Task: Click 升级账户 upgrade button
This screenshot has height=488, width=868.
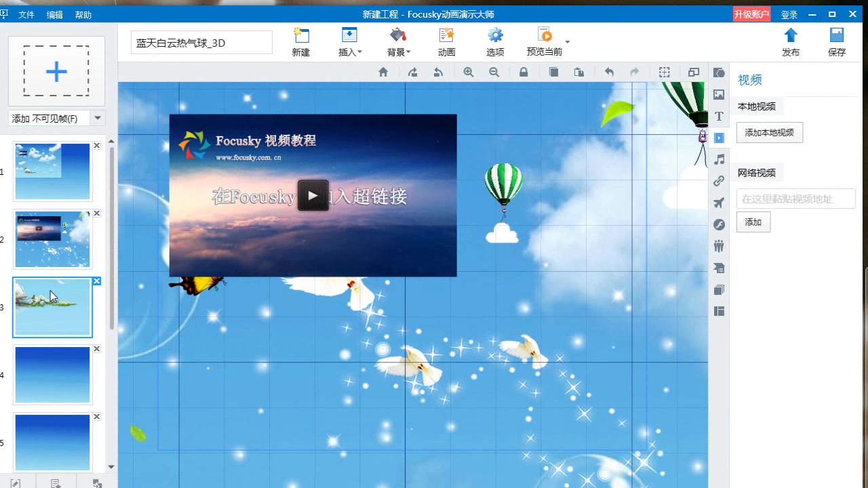Action: tap(751, 14)
